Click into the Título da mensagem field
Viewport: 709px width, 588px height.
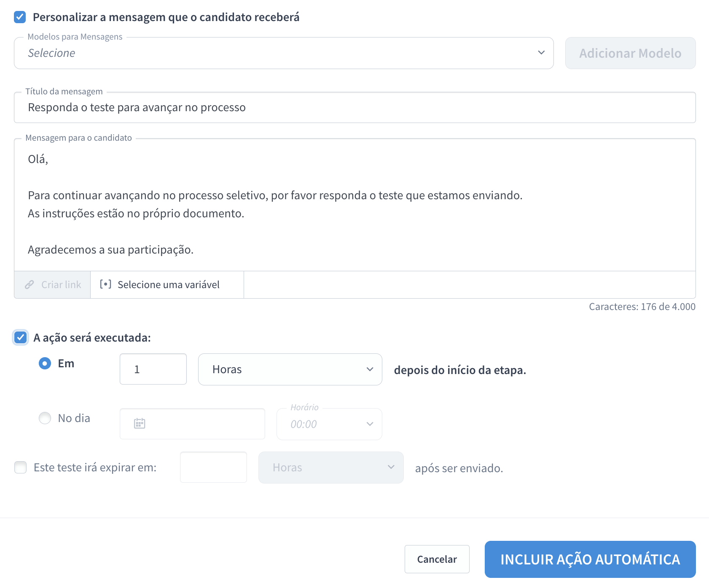[x=354, y=108]
